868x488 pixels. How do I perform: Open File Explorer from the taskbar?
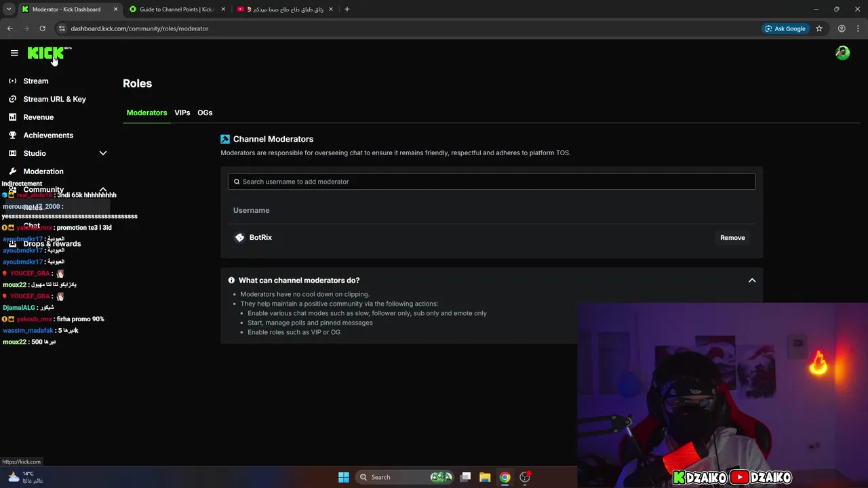click(485, 477)
